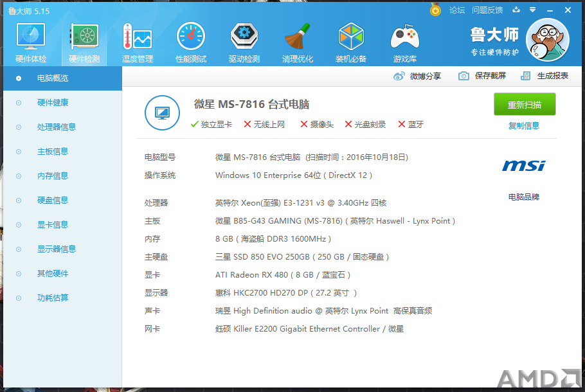
Task: Select 内存信息 in the sidebar
Action: coord(63,176)
